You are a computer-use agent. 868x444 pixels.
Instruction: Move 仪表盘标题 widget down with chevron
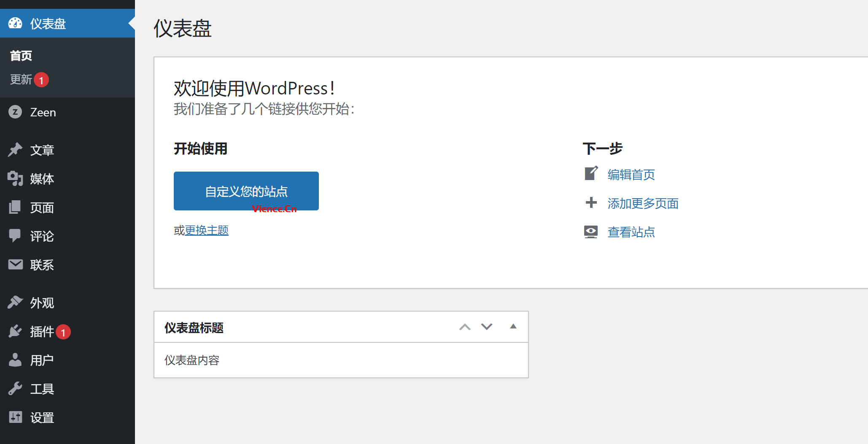click(487, 327)
